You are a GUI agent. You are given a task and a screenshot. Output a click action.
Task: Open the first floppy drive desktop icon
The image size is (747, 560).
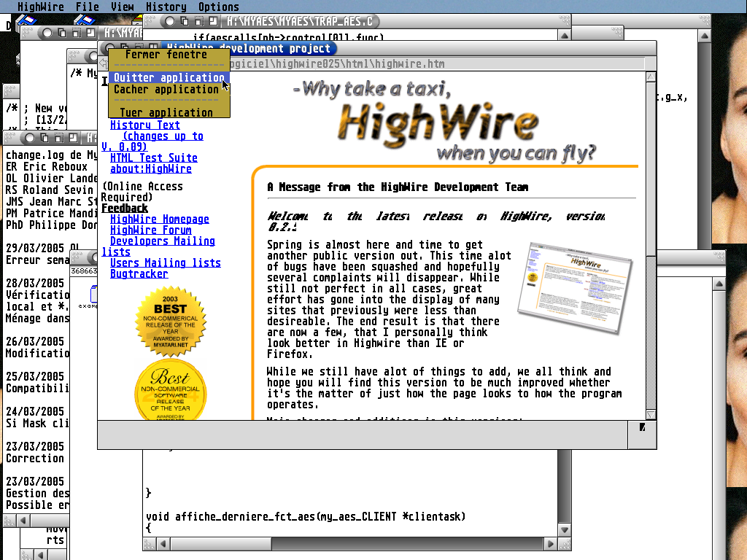[x=26, y=21]
